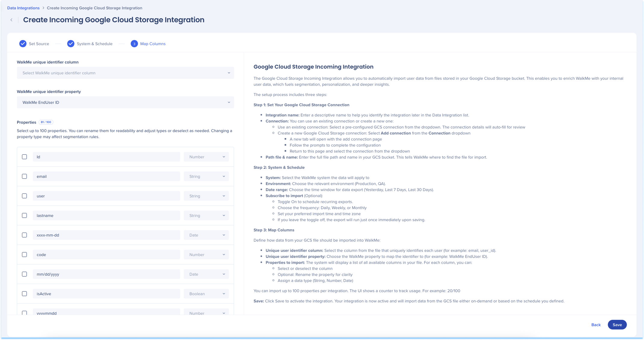
Task: Click the Create Incoming Google Cloud Storage Integration breadcrumb text
Action: coord(95,8)
